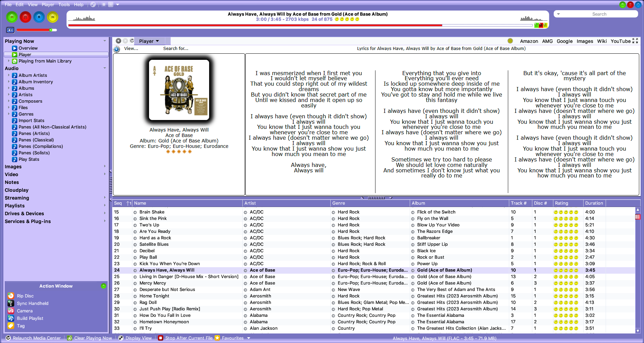This screenshot has height=343, width=644.
Task: Open the File menu
Action: click(8, 4)
